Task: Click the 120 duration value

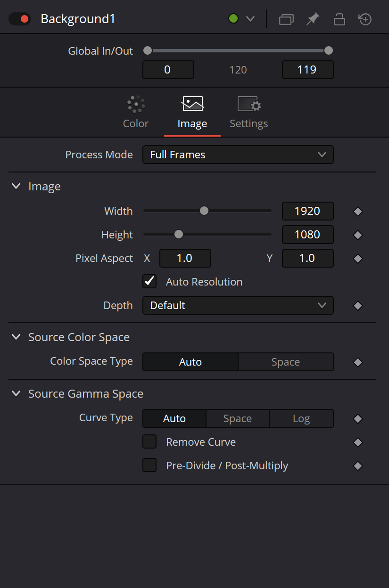Action: (x=238, y=70)
